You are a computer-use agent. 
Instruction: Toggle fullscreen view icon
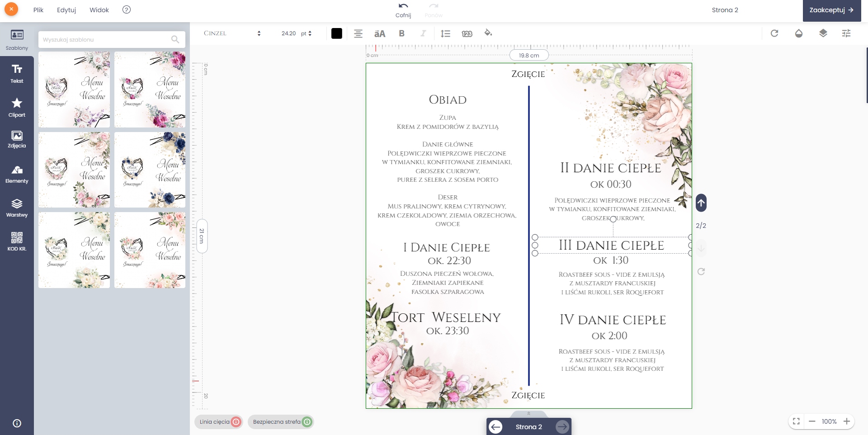[797, 421]
